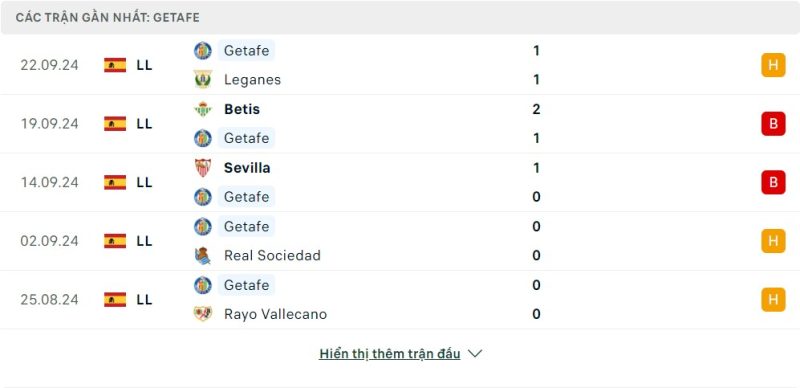Image resolution: width=800 pixels, height=388 pixels.
Task: Open the Betis team name link
Action: [242, 109]
